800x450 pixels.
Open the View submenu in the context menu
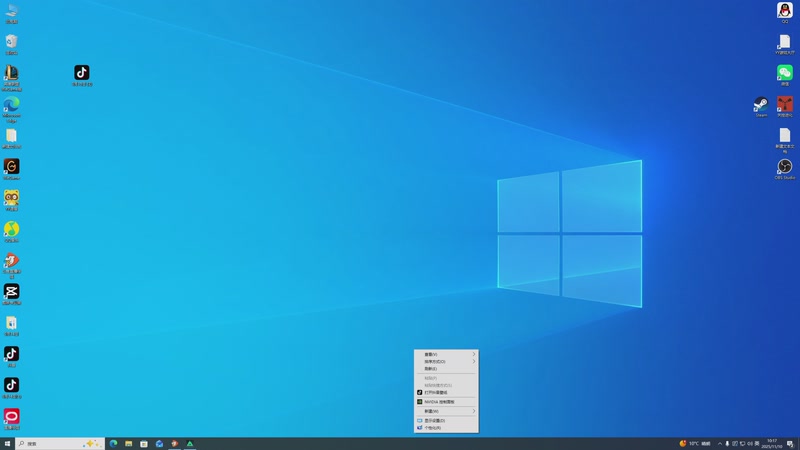[x=446, y=354]
